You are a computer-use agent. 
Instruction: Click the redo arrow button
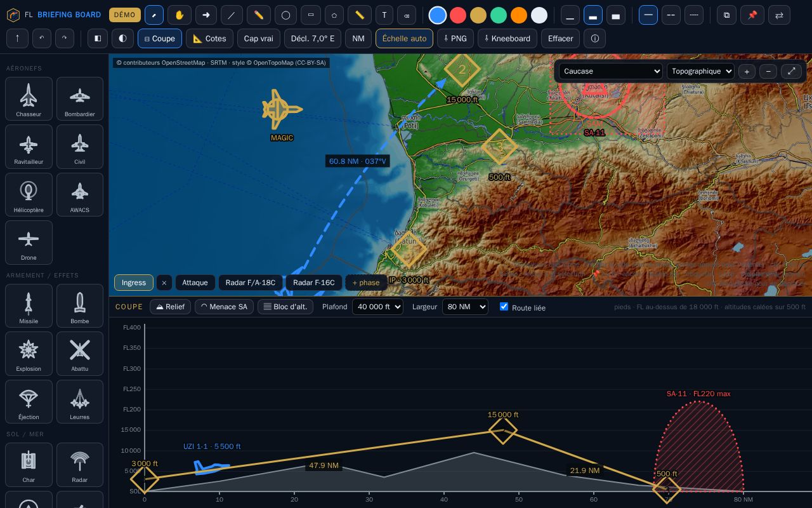pos(64,38)
